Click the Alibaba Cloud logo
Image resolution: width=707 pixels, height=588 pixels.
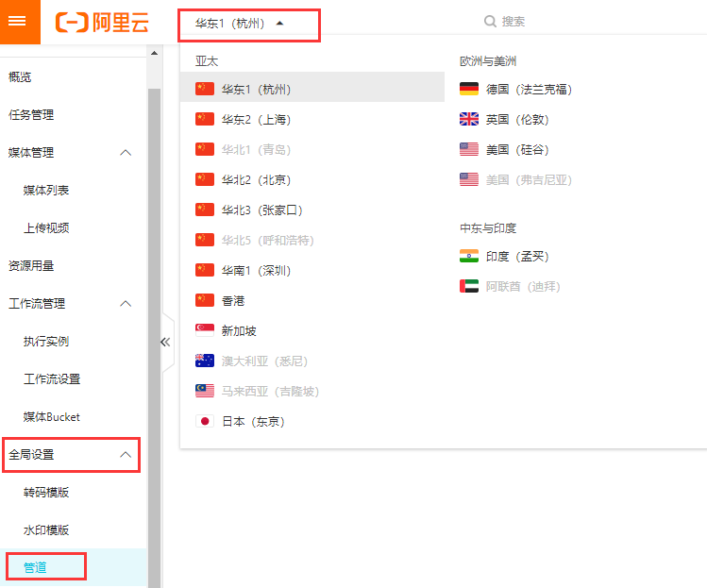click(x=102, y=23)
